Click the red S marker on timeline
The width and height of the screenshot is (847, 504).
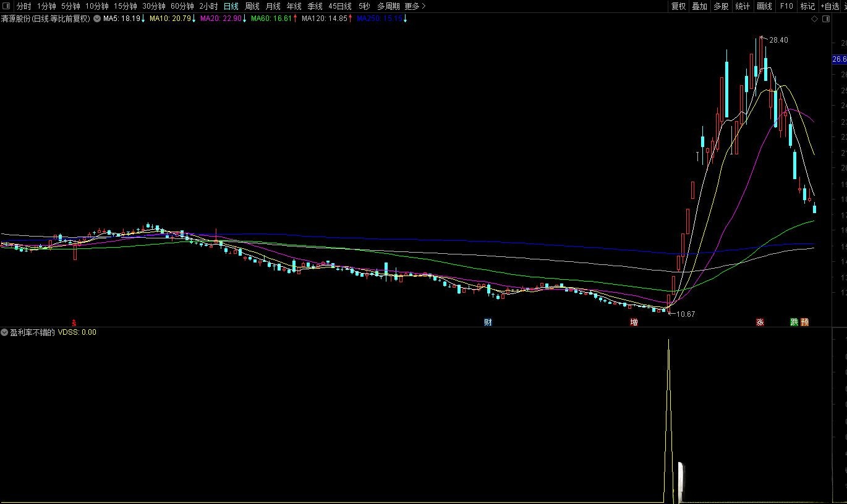[74, 322]
